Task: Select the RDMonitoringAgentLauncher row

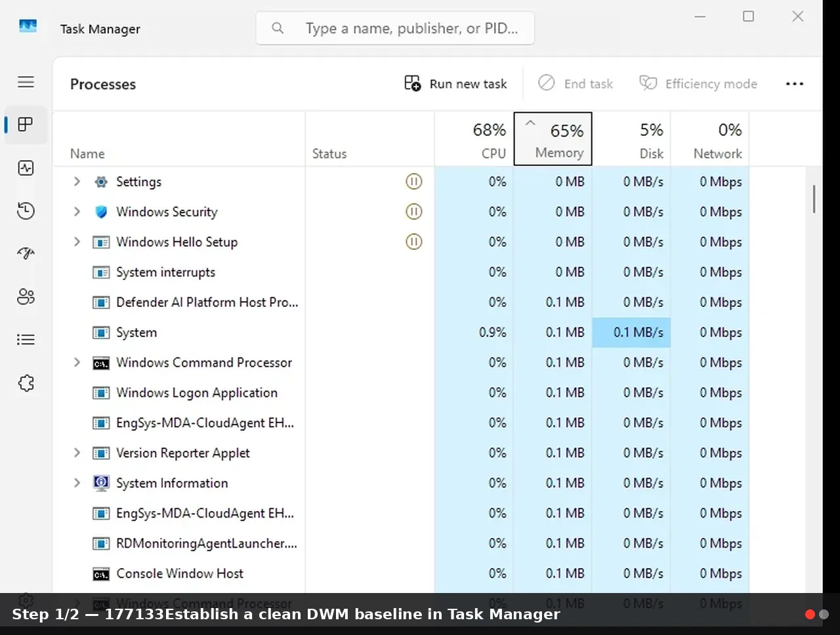Action: pos(401,544)
